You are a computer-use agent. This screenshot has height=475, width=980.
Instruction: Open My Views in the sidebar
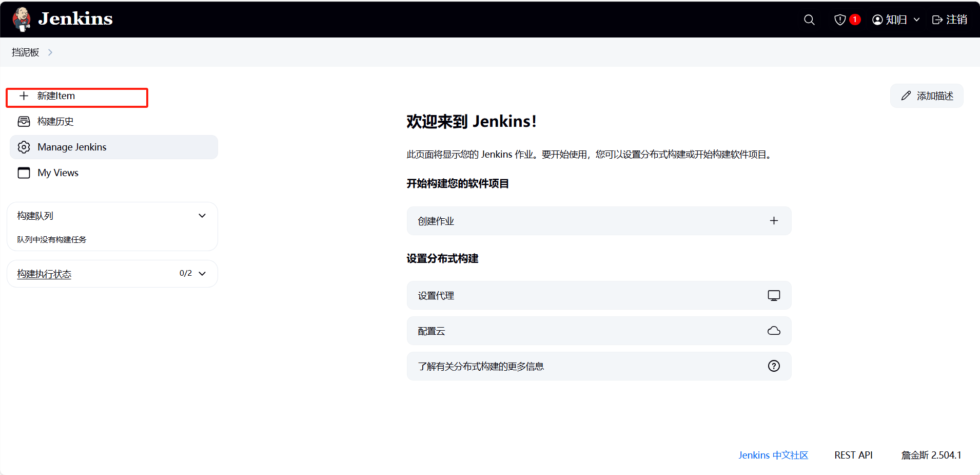114,173
